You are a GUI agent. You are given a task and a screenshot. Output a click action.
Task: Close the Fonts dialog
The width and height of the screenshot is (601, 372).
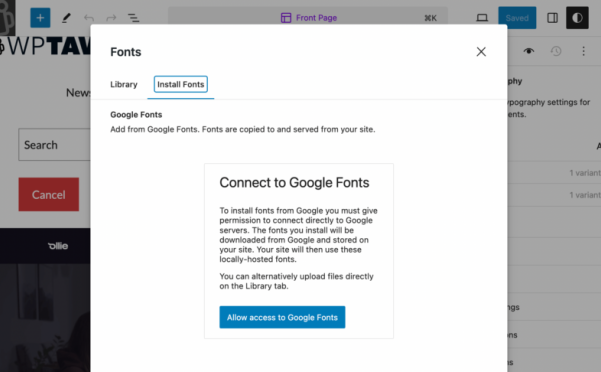481,52
